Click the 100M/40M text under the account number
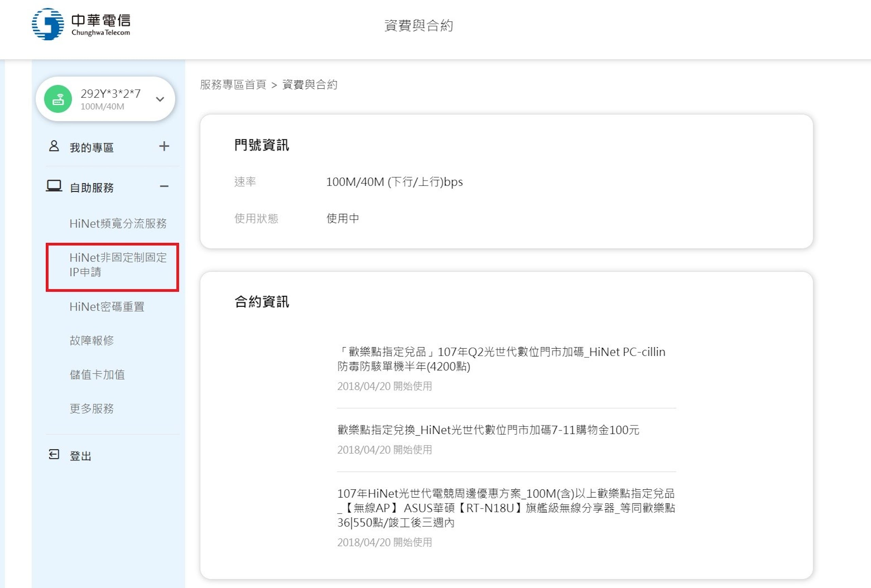Screen dimensions: 871x588 [x=102, y=106]
